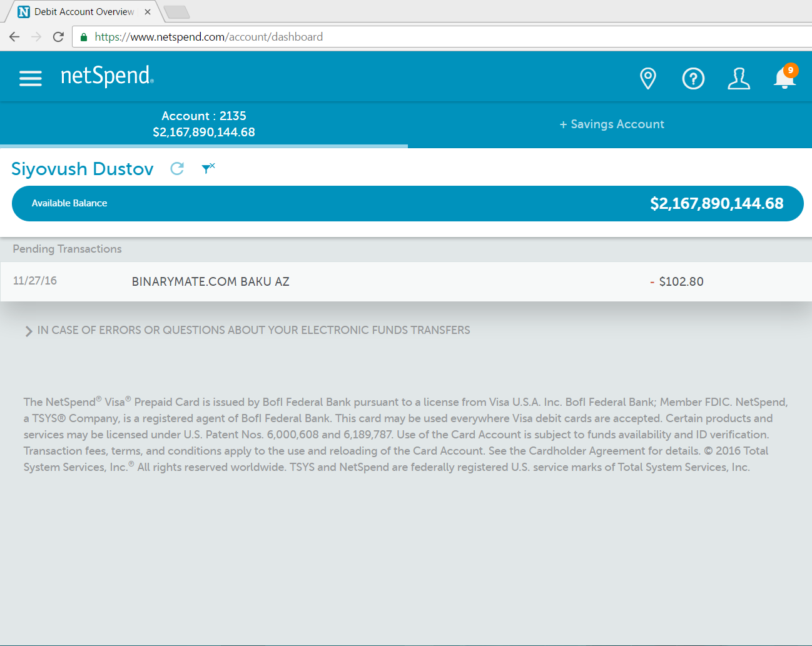Image resolution: width=812 pixels, height=646 pixels.
Task: Open the hamburger navigation menu
Action: tap(31, 78)
